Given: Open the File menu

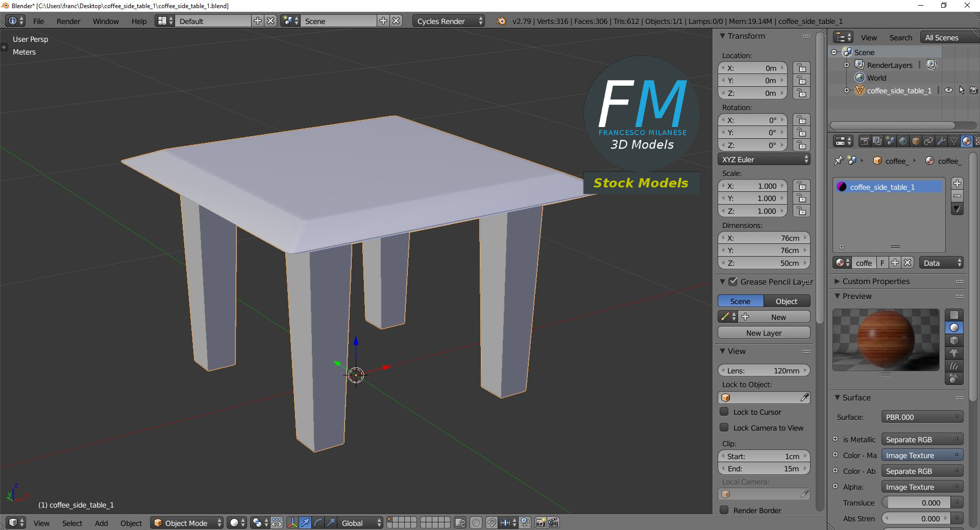Looking at the screenshot, I should click(39, 21).
